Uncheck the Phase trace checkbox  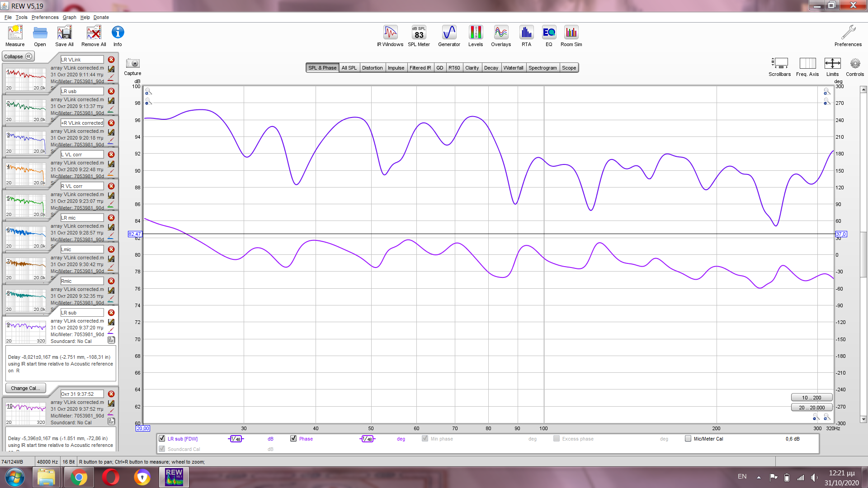click(x=293, y=439)
